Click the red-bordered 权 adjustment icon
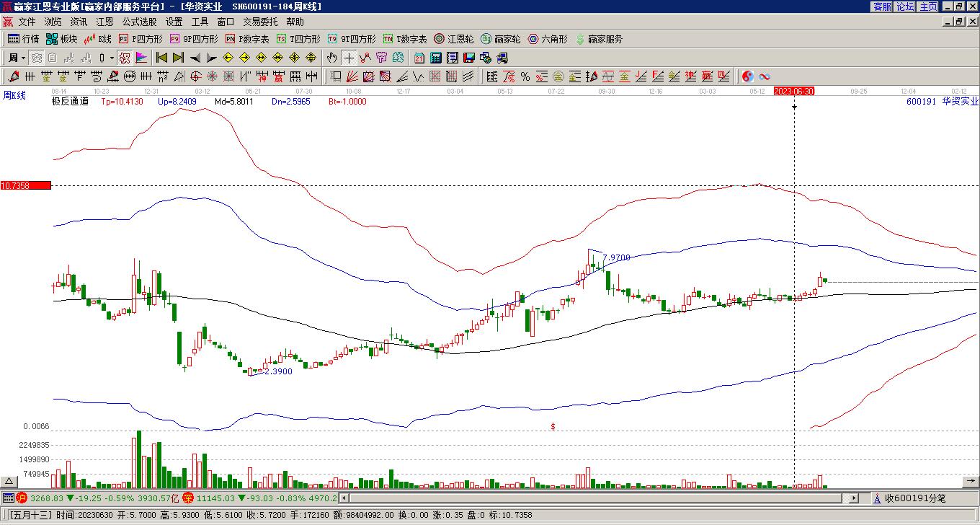Viewport: 980px width, 525px height. tap(125, 58)
